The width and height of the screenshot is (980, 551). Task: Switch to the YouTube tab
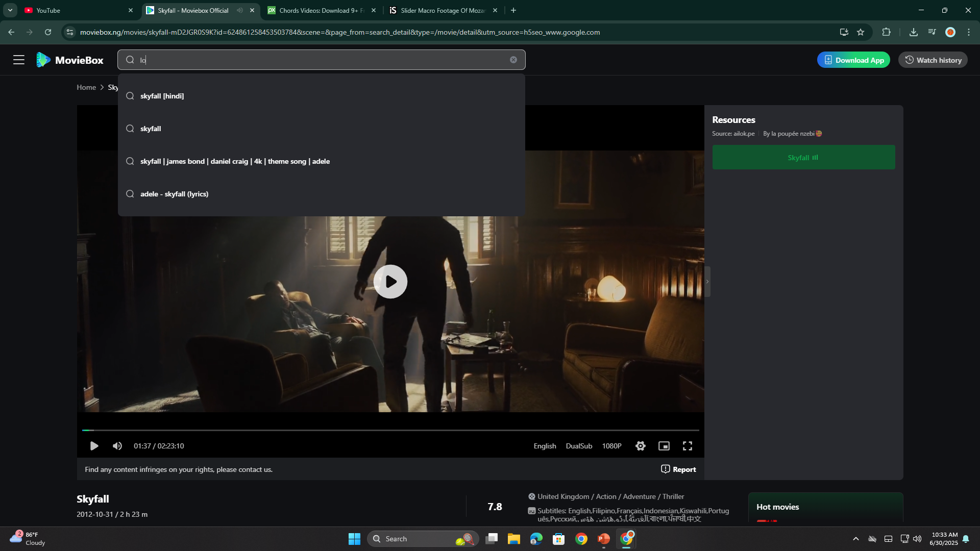click(x=79, y=10)
